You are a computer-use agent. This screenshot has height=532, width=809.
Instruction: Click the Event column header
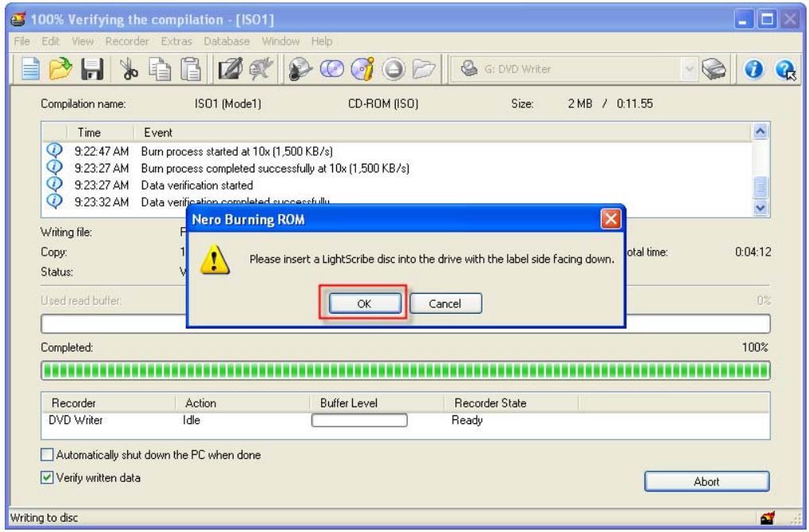pyautogui.click(x=442, y=133)
